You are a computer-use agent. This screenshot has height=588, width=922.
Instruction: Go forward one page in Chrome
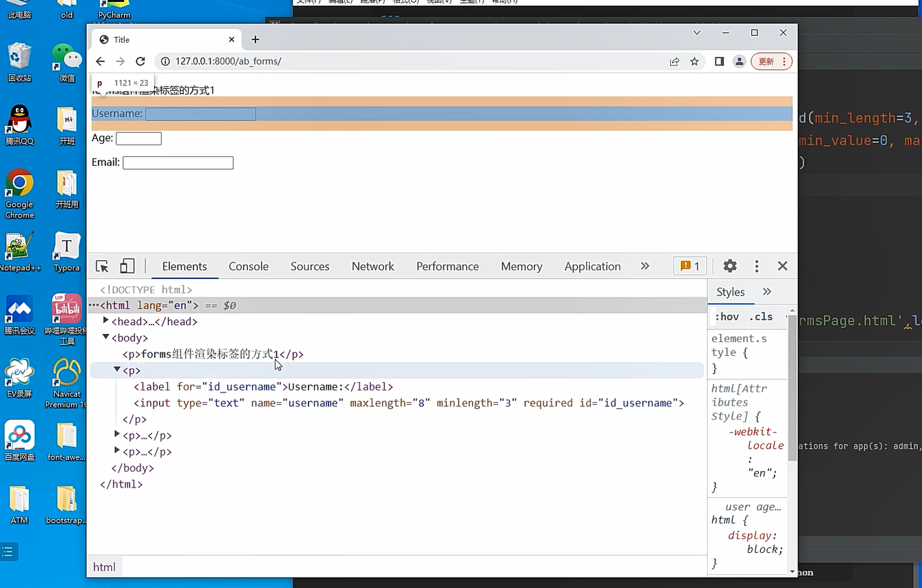pyautogui.click(x=121, y=61)
